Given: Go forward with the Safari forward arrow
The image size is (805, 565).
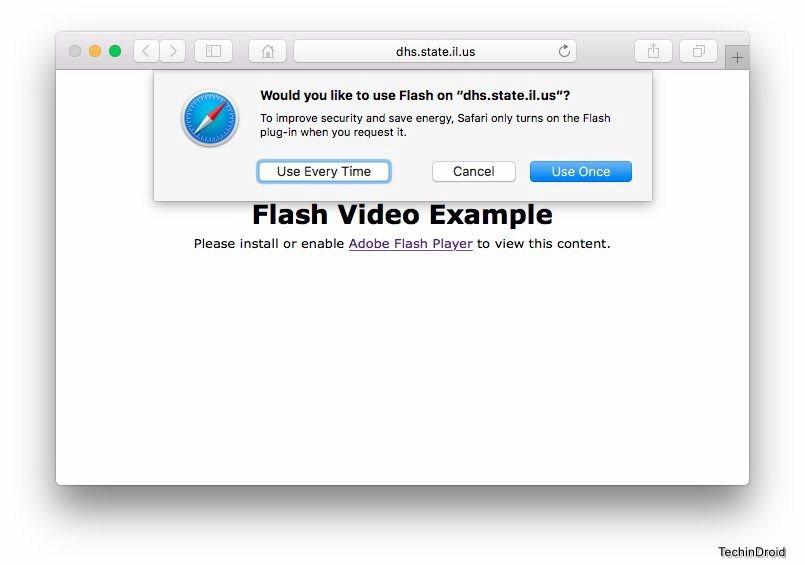Looking at the screenshot, I should [172, 51].
